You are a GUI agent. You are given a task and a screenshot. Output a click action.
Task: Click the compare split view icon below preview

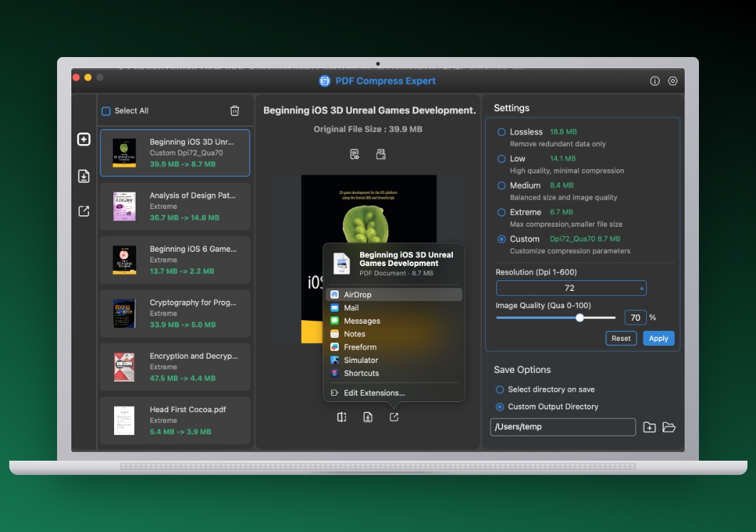pos(342,417)
